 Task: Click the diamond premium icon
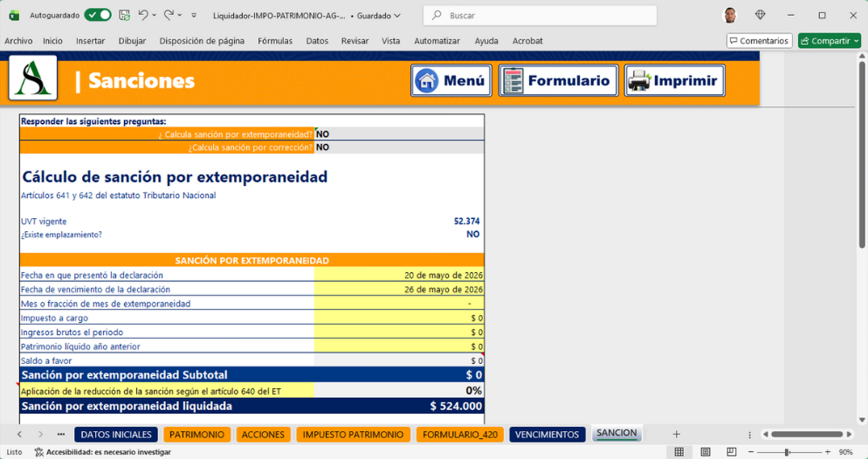[x=760, y=16]
